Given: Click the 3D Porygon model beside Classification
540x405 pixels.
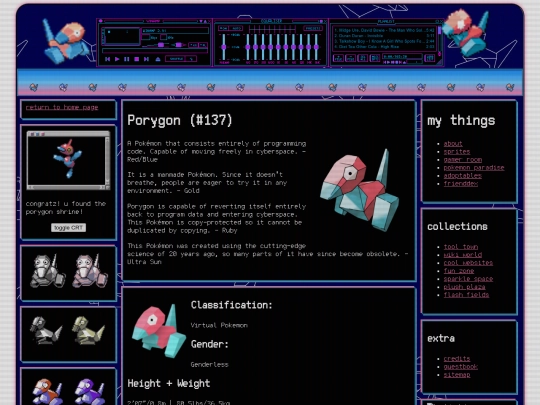Looking at the screenshot, I should pyautogui.click(x=159, y=331).
